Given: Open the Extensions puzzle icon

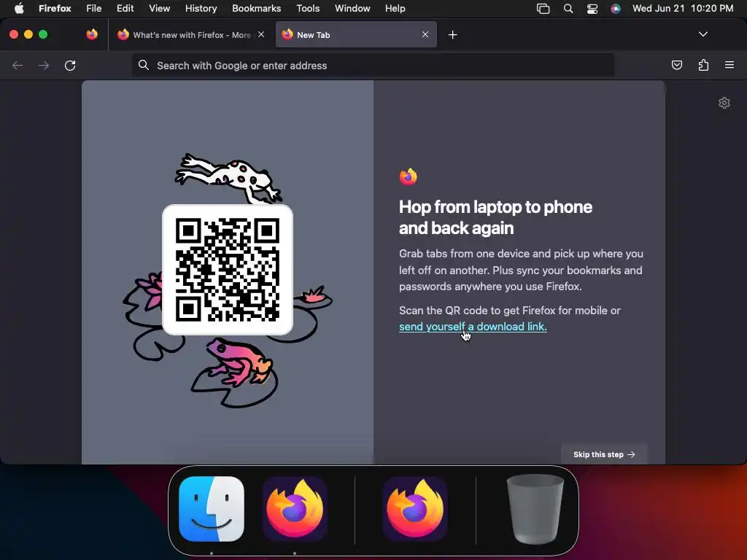Looking at the screenshot, I should pyautogui.click(x=703, y=65).
